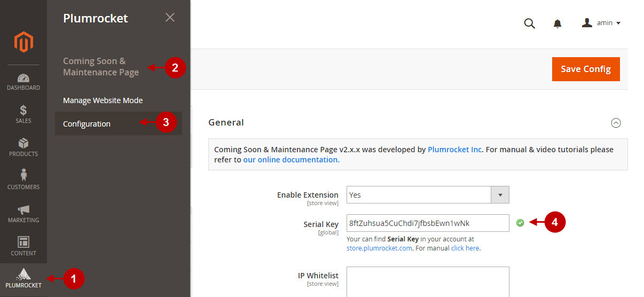Visit store.plumrocket.com link

point(379,248)
